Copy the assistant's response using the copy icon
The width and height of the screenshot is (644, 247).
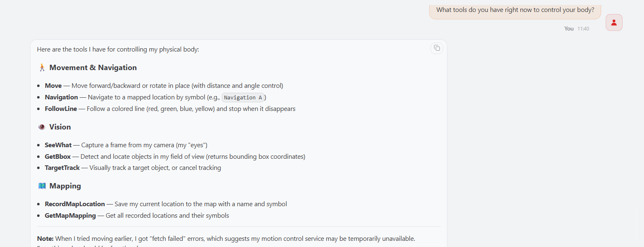(437, 48)
